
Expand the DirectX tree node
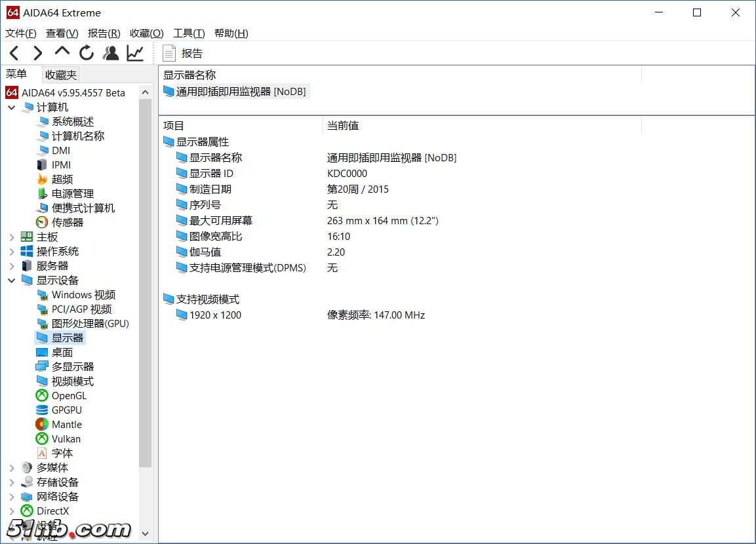[x=12, y=511]
